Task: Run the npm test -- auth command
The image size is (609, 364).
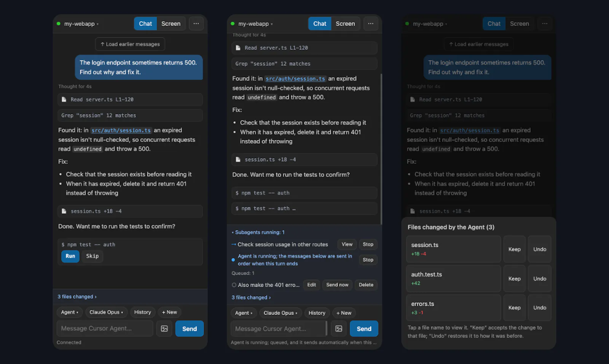Action: [x=70, y=256]
